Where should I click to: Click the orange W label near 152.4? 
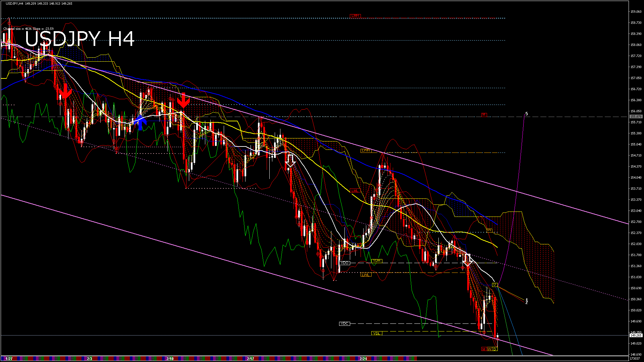(x=489, y=230)
